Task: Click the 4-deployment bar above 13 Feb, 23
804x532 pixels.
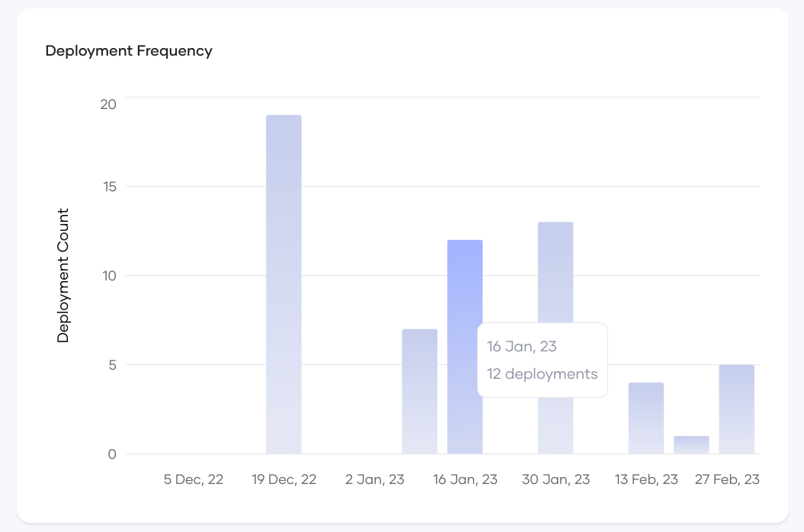Action: pos(646,418)
